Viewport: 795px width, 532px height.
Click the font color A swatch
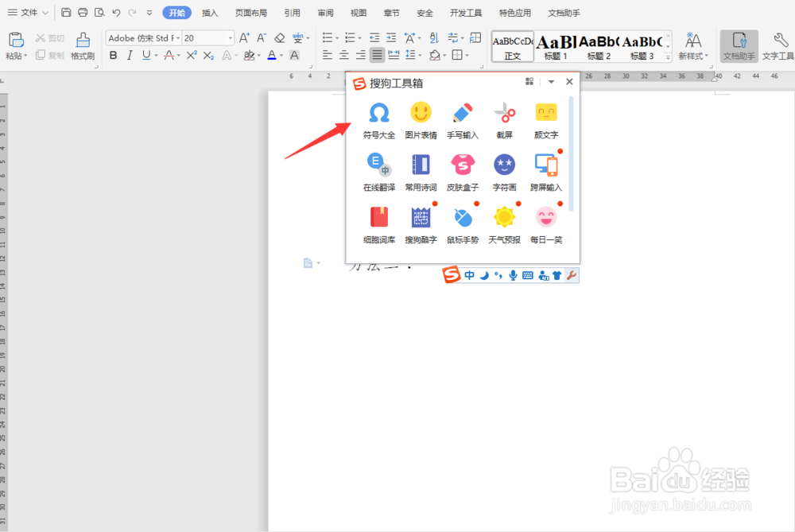[x=272, y=56]
